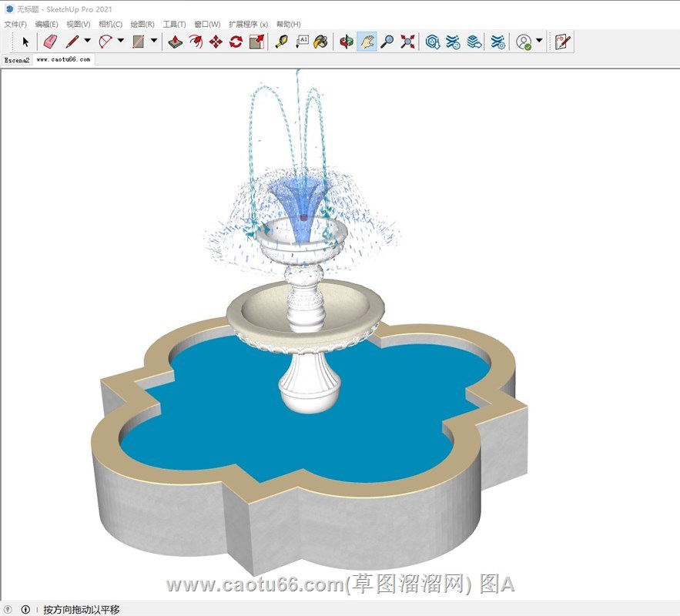Open the 扩展程序 (x) menu

click(248, 25)
